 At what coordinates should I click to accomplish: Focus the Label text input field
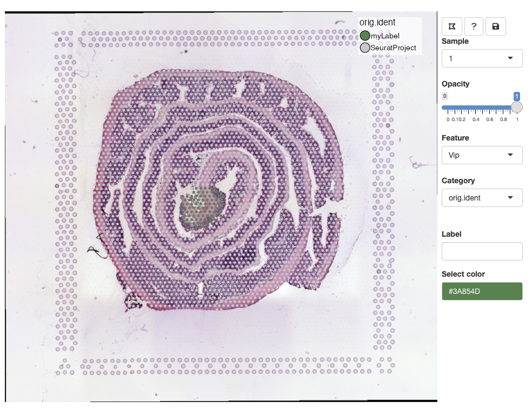pyautogui.click(x=482, y=251)
